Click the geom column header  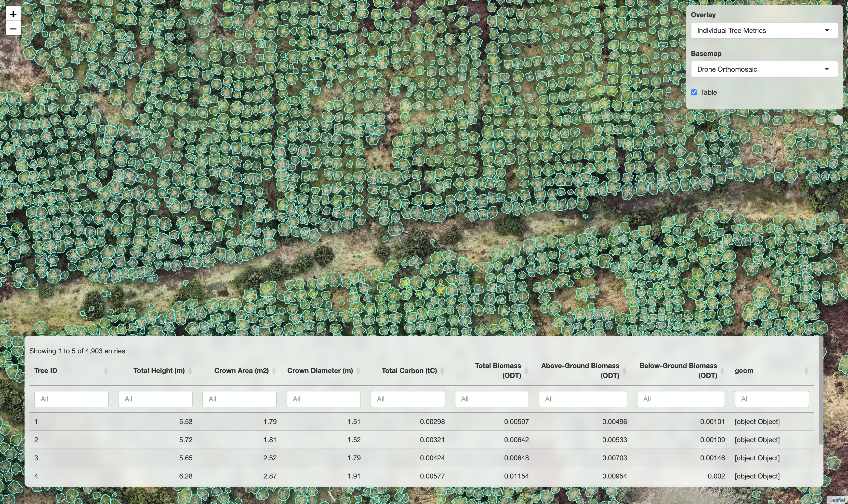[744, 371]
